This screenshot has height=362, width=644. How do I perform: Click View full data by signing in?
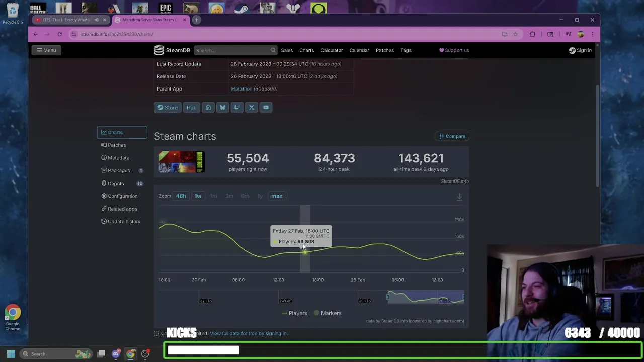tap(249, 333)
